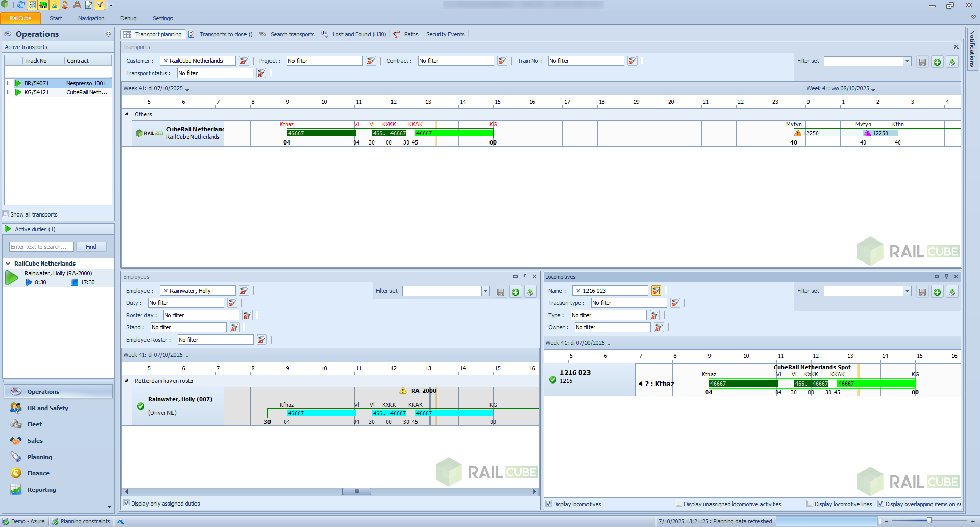Collapse the Rotterdam haven roster group
980x527 pixels.
[x=126, y=381]
